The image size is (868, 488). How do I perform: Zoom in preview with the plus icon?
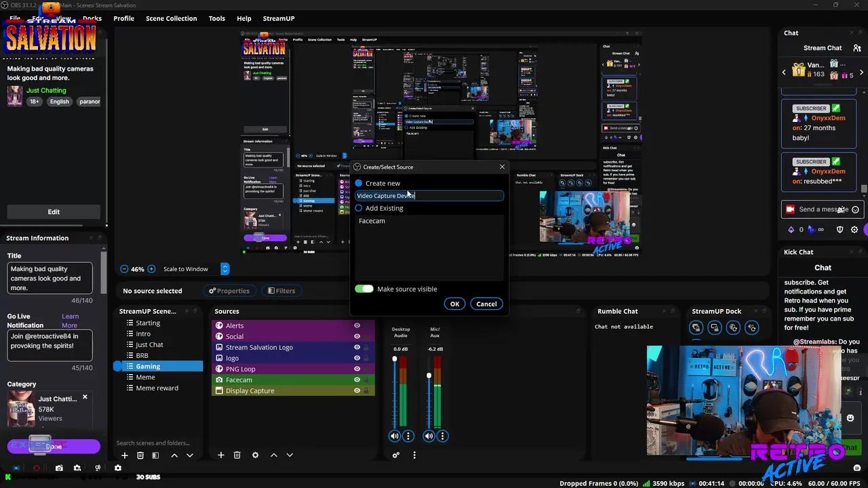point(151,269)
